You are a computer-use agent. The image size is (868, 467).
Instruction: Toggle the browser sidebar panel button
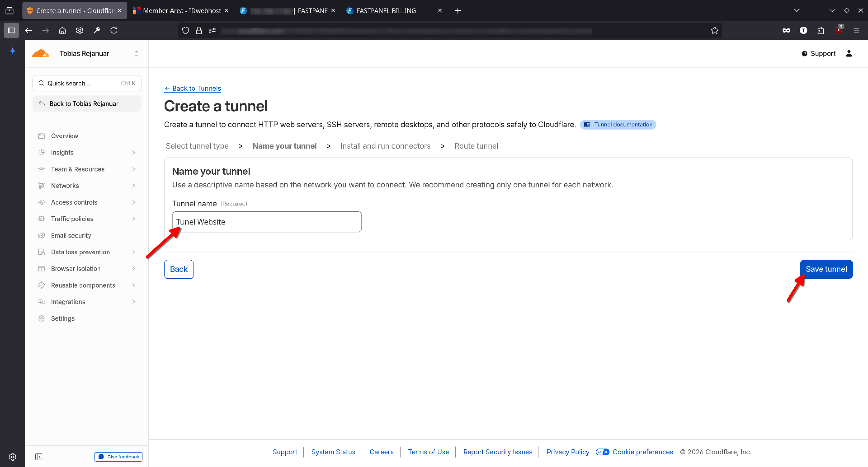[x=11, y=31]
